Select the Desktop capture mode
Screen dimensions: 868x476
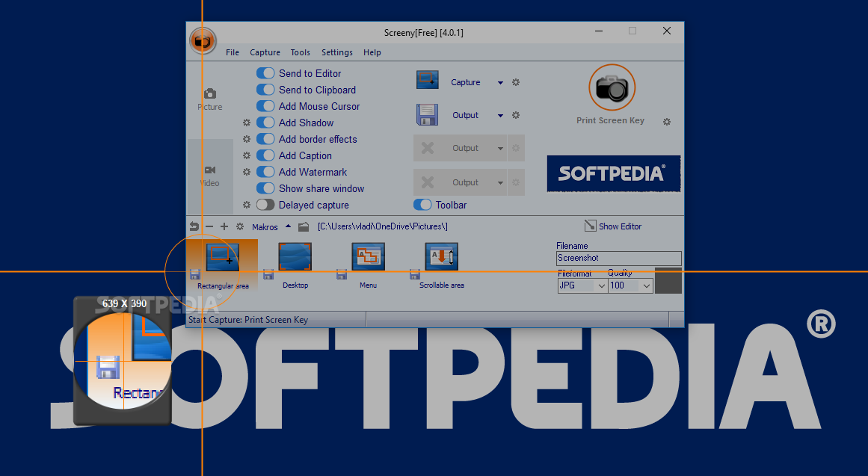point(295,267)
